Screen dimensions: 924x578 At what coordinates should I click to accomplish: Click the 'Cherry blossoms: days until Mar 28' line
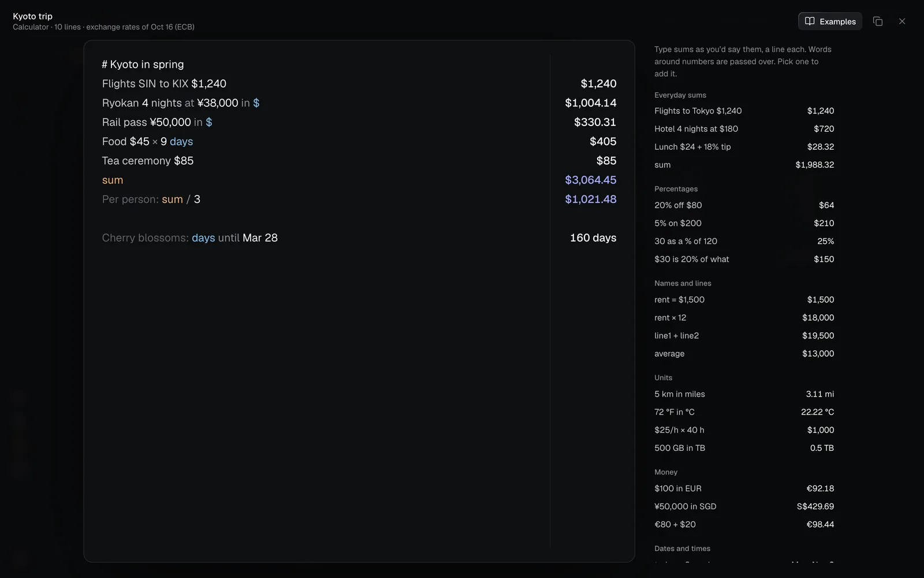190,238
